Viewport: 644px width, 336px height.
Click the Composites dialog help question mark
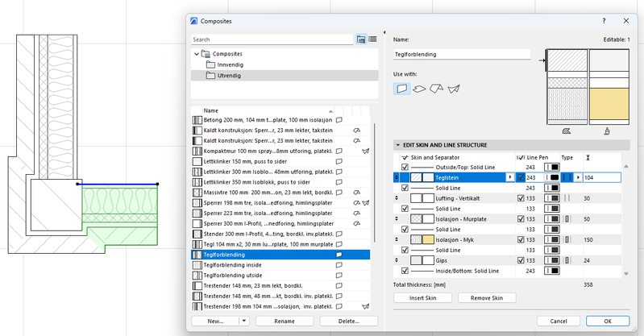click(604, 21)
